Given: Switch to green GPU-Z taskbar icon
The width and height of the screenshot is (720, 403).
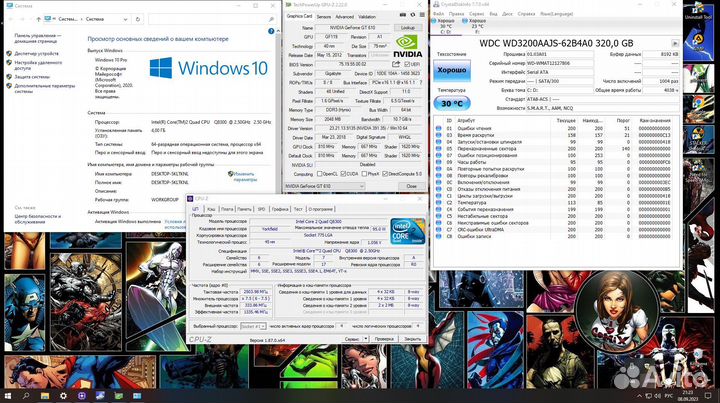Looking at the screenshot, I should point(118,396).
